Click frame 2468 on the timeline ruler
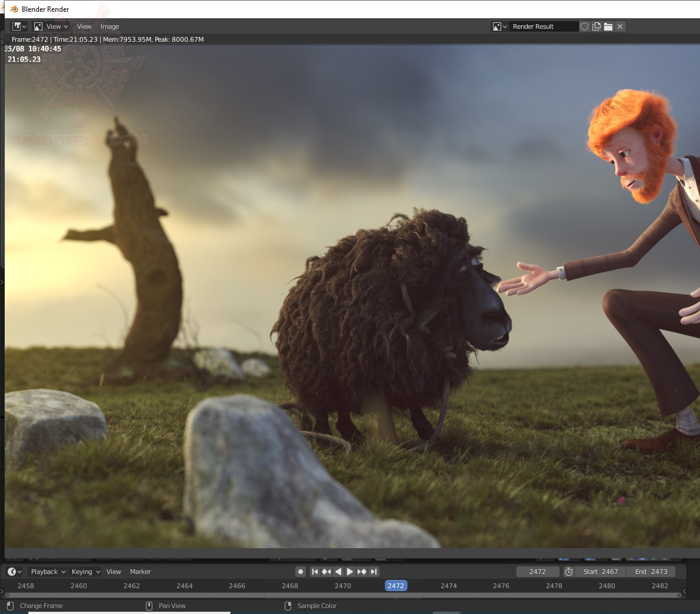Screen dimensions: 700x614 click(x=290, y=586)
